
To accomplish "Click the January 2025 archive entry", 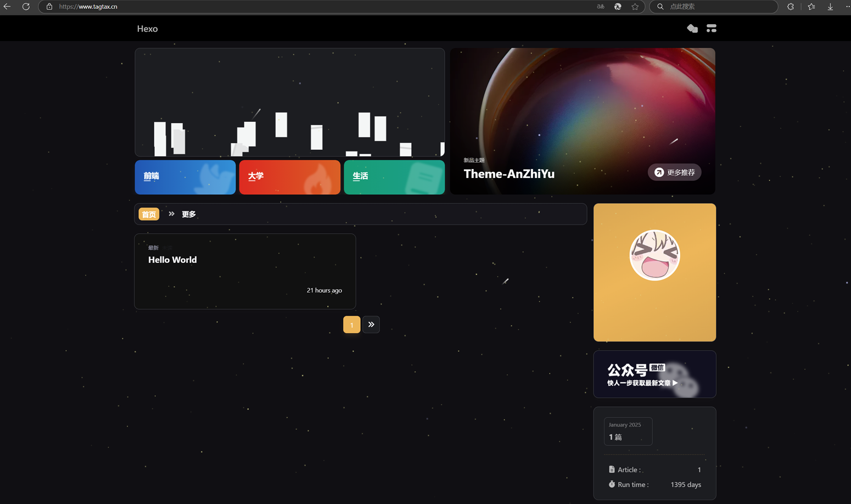I will [628, 431].
